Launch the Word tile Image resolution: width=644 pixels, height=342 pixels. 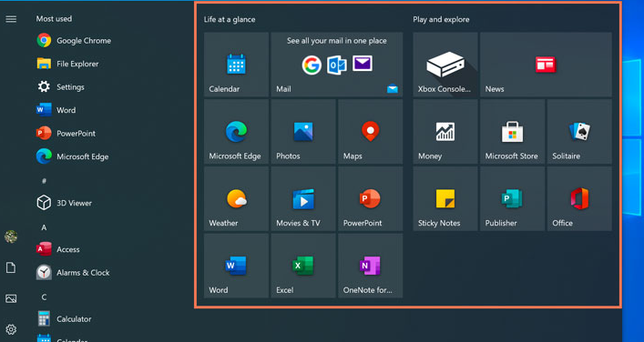[236, 266]
